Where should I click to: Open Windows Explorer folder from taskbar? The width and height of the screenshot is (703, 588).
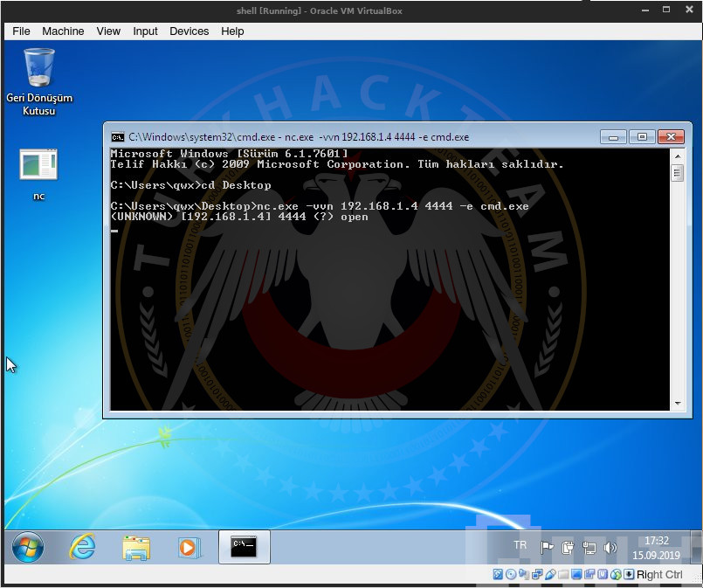[x=136, y=547]
